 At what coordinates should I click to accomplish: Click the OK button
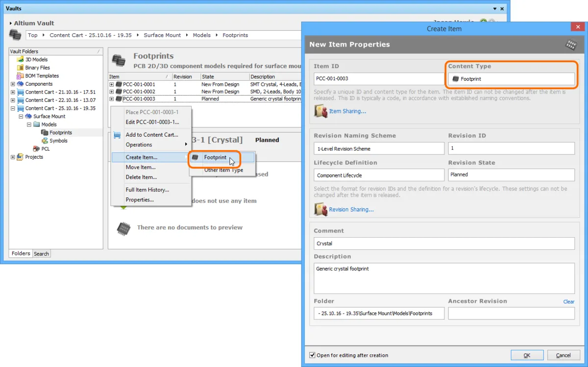[x=527, y=355]
